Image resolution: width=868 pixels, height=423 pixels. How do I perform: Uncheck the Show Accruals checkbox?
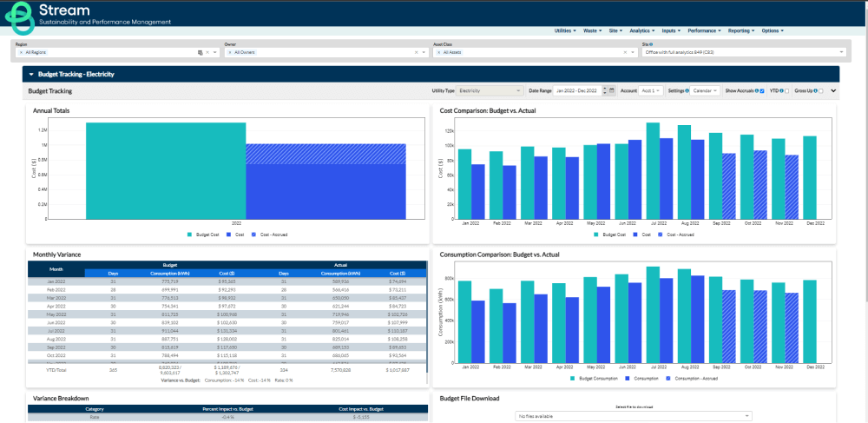(x=761, y=90)
